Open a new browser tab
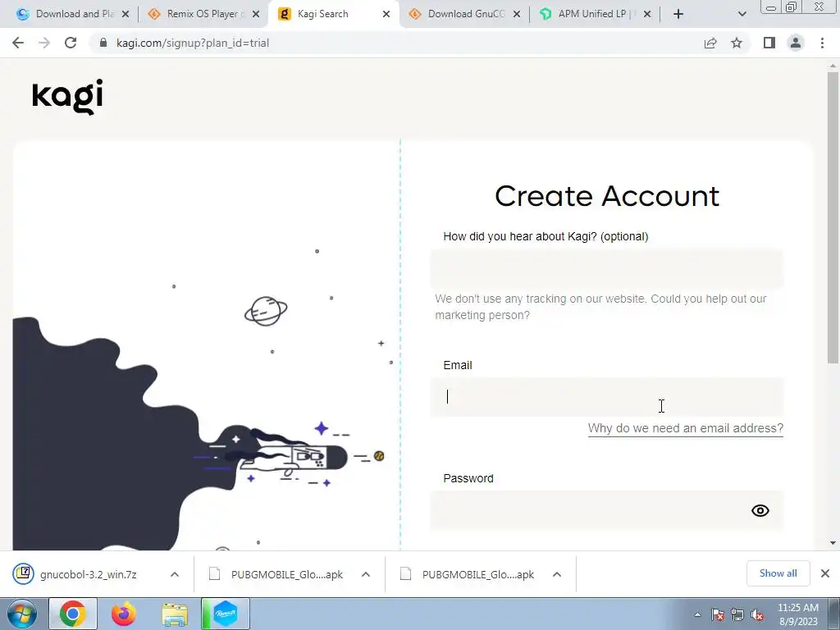Image resolution: width=840 pixels, height=630 pixels. point(678,14)
